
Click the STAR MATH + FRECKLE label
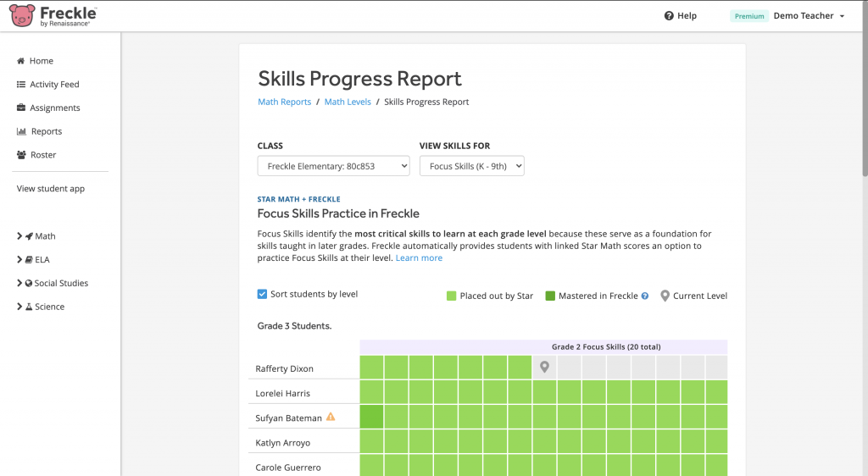coord(299,199)
